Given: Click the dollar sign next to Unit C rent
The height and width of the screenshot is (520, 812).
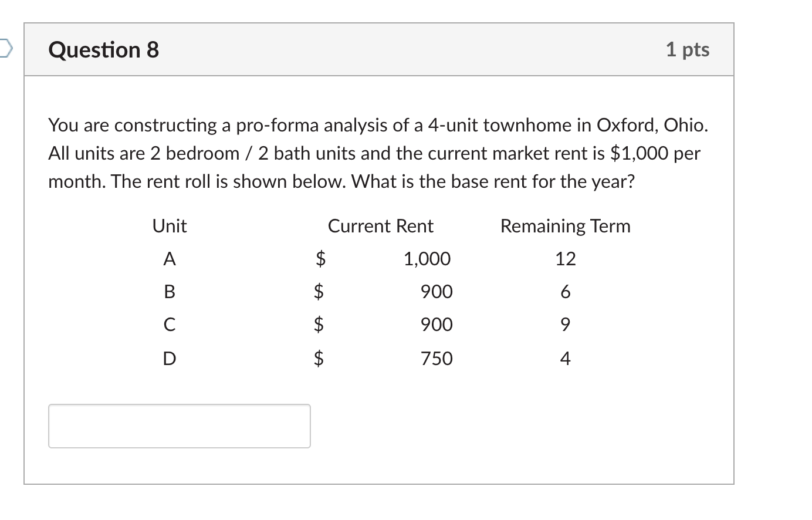Looking at the screenshot, I should tap(320, 325).
